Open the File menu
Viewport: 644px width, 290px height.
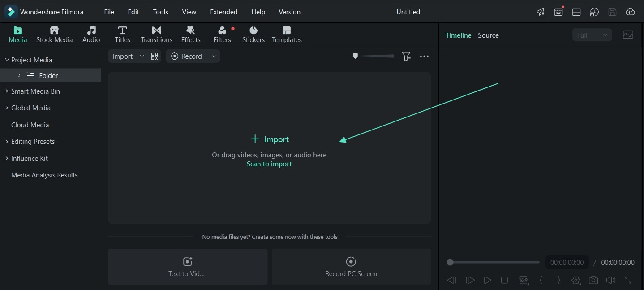(x=109, y=12)
